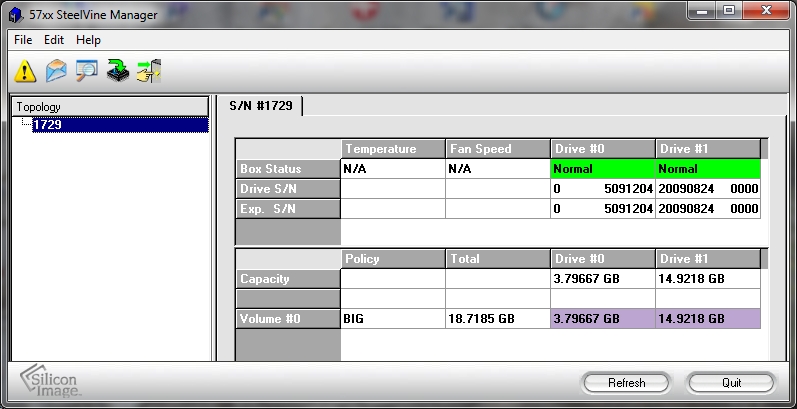Click the hand pointing at box configure icon
Image resolution: width=797 pixels, height=409 pixels.
tap(149, 71)
